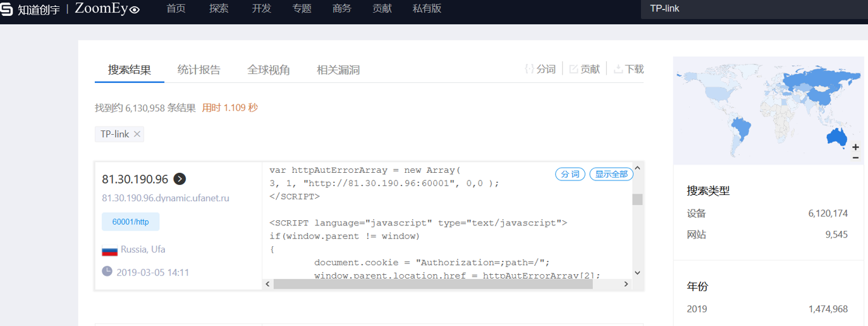Filter by 网站 website type

point(697,235)
